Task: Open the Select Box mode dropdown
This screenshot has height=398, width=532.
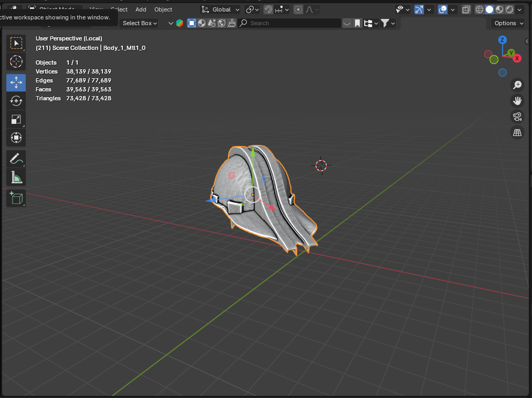Action: [140, 23]
